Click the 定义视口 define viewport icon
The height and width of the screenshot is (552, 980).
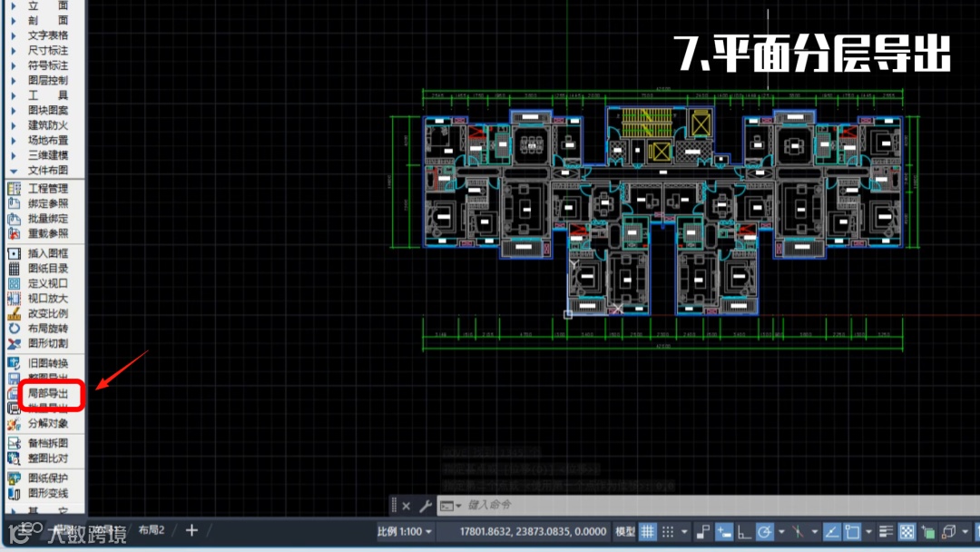coord(14,283)
